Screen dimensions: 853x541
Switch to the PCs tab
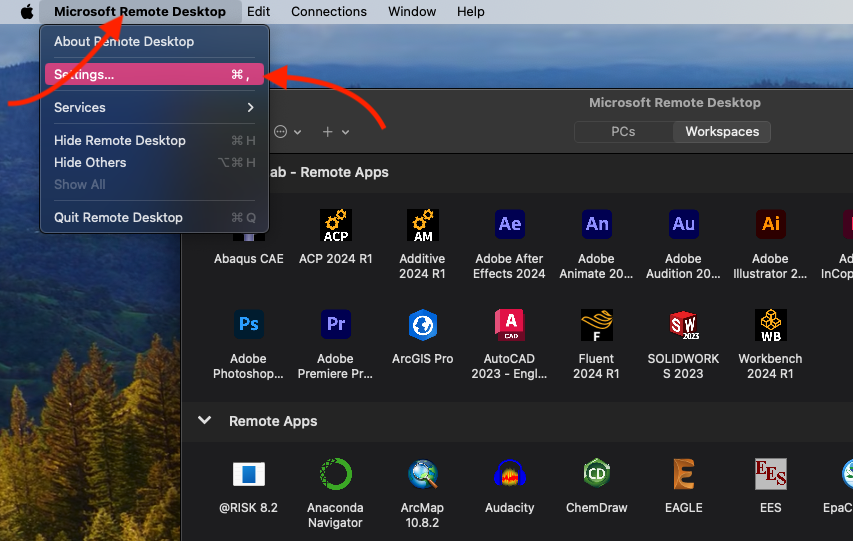point(623,132)
